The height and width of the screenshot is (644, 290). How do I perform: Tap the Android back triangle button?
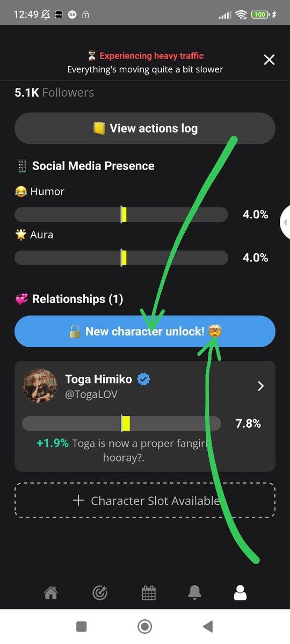pyautogui.click(x=208, y=626)
